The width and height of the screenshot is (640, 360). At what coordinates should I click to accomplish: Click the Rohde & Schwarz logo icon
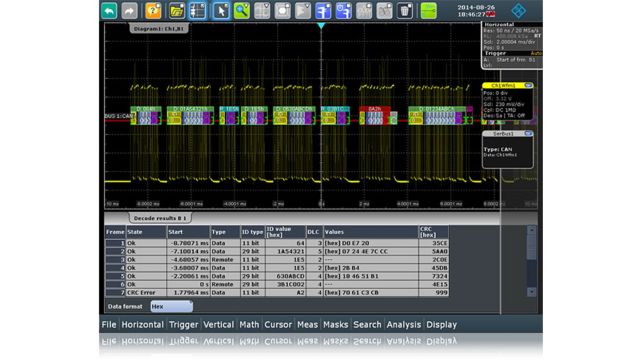519,11
